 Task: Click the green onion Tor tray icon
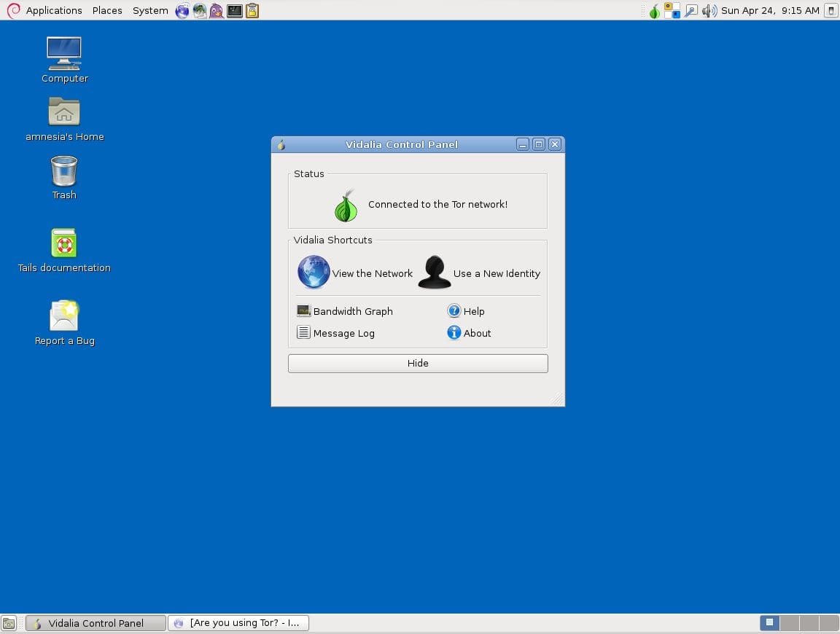(654, 11)
